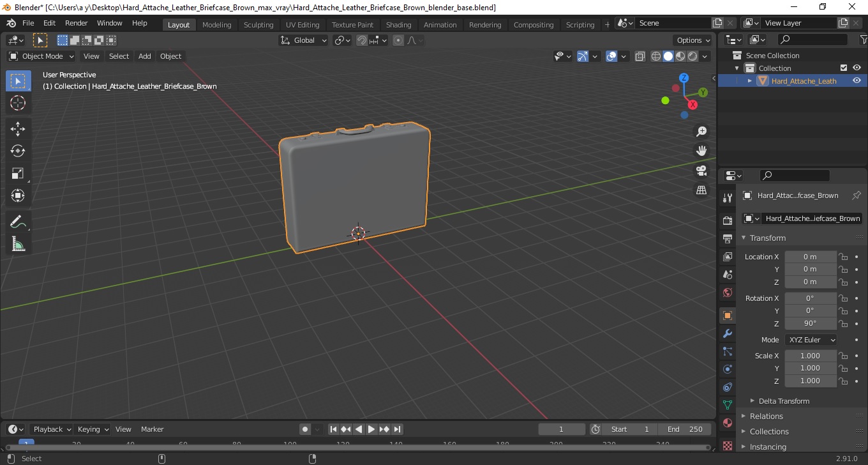The height and width of the screenshot is (465, 868).
Task: Toggle visibility of Collection in outliner
Action: [857, 68]
